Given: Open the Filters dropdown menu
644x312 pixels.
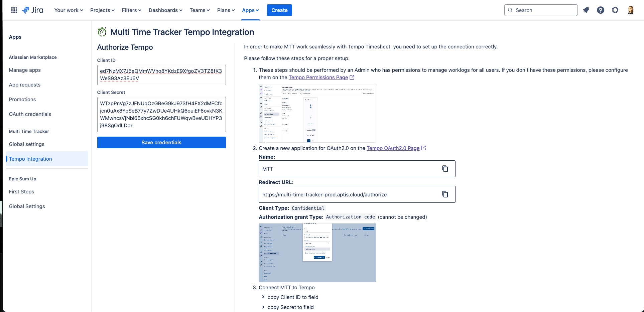Looking at the screenshot, I should (x=131, y=10).
